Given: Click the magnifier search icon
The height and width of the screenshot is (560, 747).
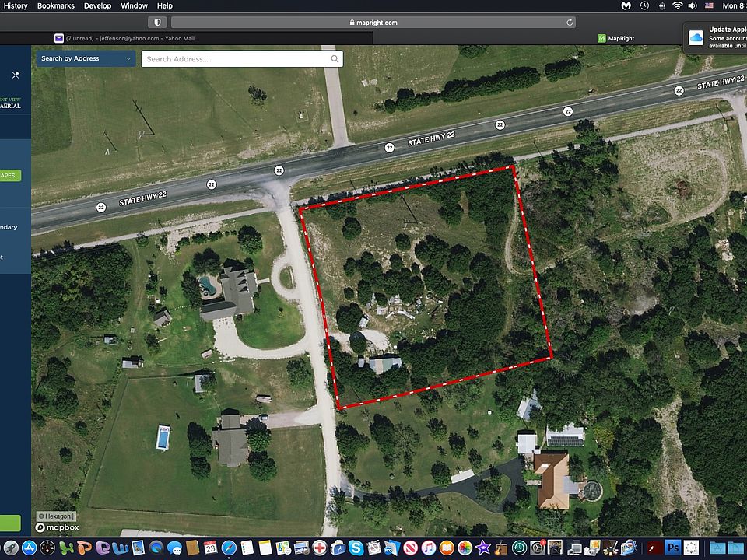Looking at the screenshot, I should [335, 59].
